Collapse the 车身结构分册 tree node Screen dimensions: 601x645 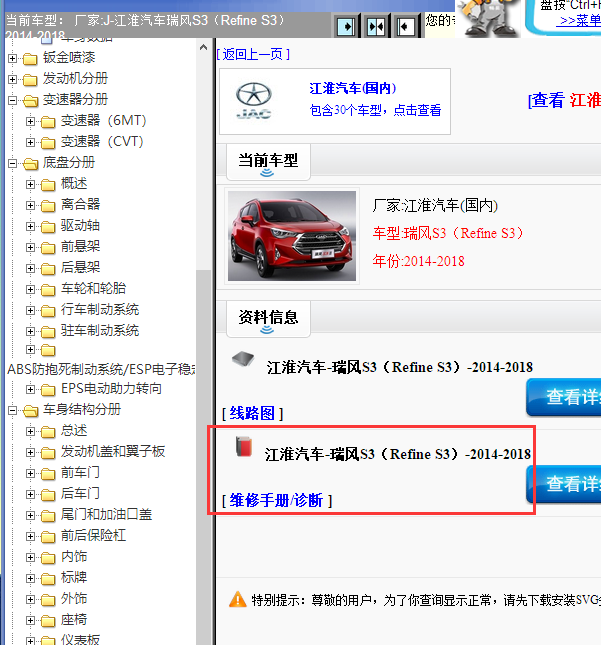[x=12, y=410]
